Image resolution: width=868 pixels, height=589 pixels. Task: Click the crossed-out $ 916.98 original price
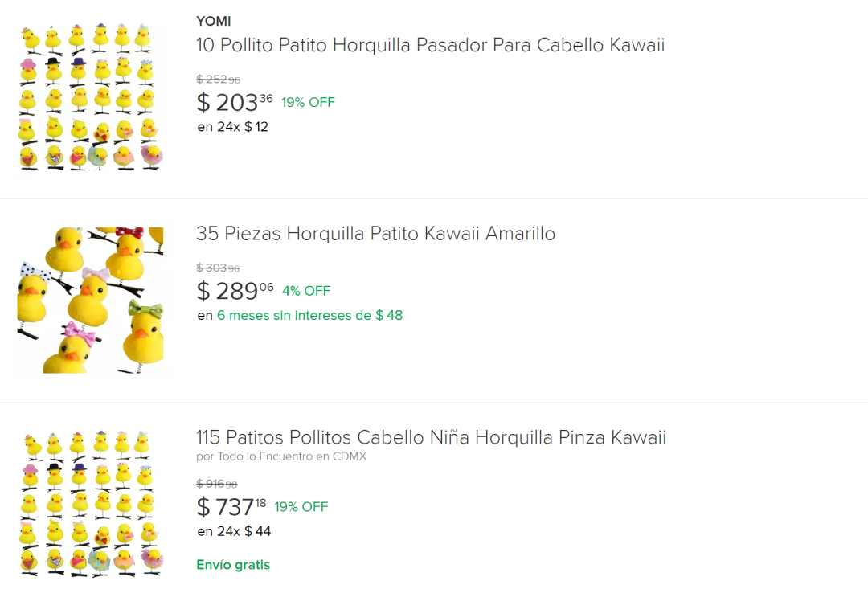tap(216, 484)
